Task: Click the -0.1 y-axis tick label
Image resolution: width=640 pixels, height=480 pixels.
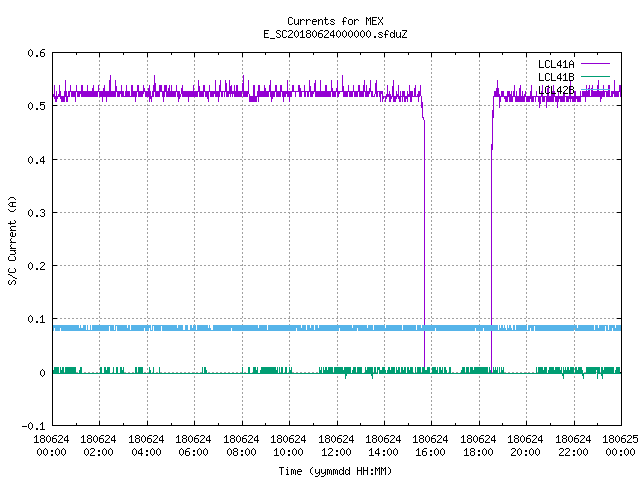Action: coord(33,426)
